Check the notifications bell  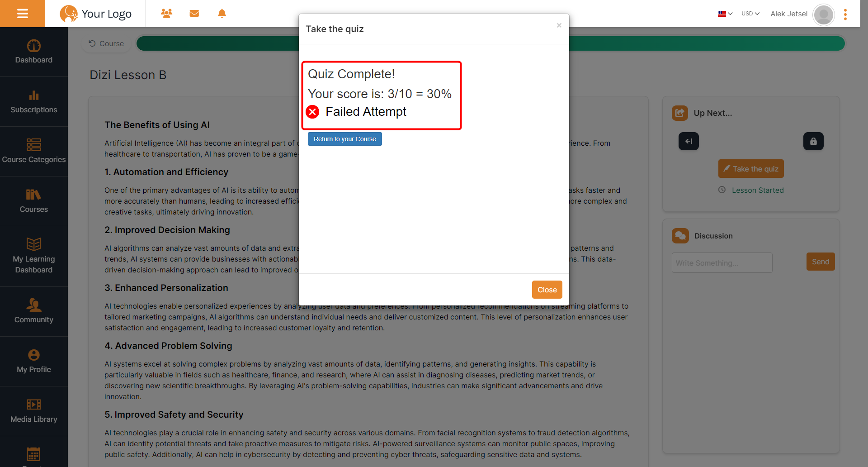tap(222, 14)
